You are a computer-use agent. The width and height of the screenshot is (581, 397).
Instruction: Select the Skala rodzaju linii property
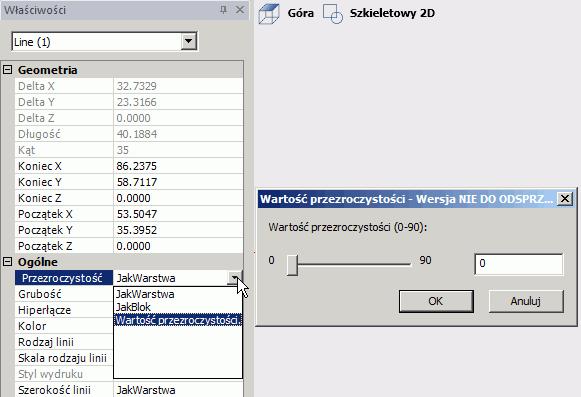pos(64,358)
